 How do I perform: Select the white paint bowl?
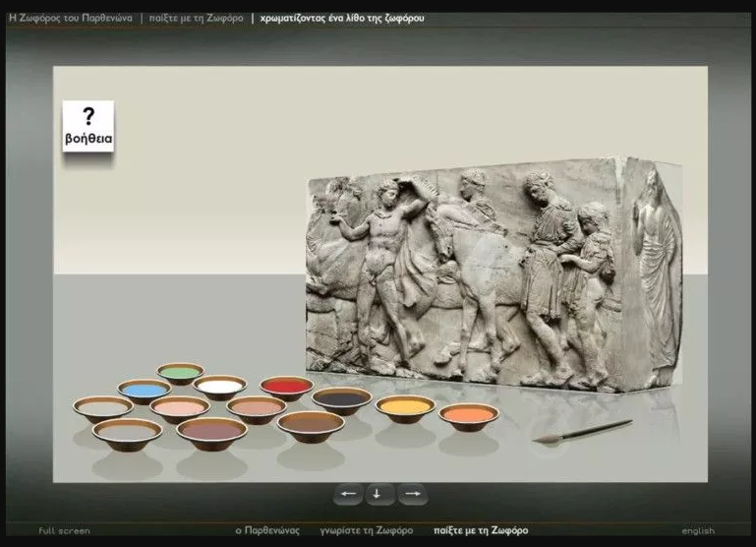tap(220, 388)
